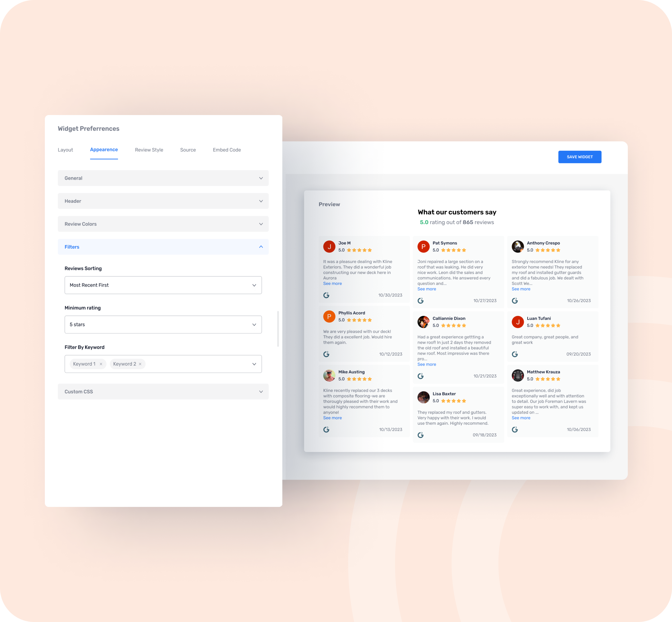Click Save Widget button
The height and width of the screenshot is (622, 672).
(580, 156)
